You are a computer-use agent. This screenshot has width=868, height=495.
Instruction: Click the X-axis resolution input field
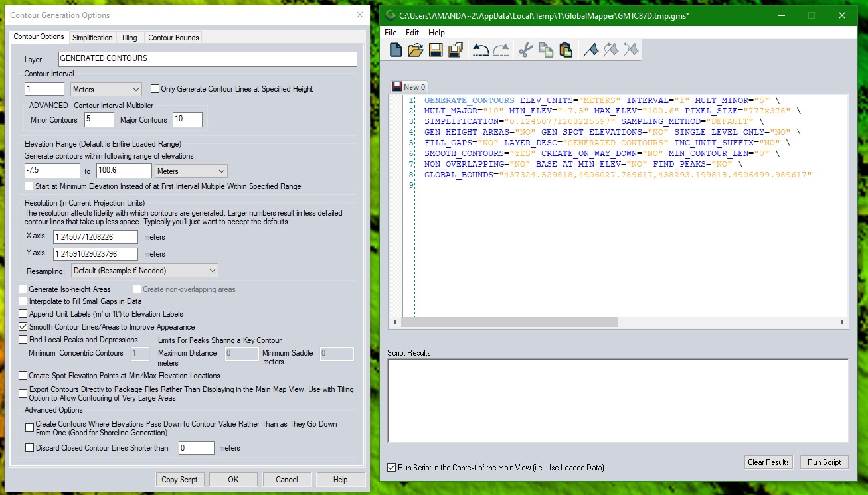pos(95,237)
